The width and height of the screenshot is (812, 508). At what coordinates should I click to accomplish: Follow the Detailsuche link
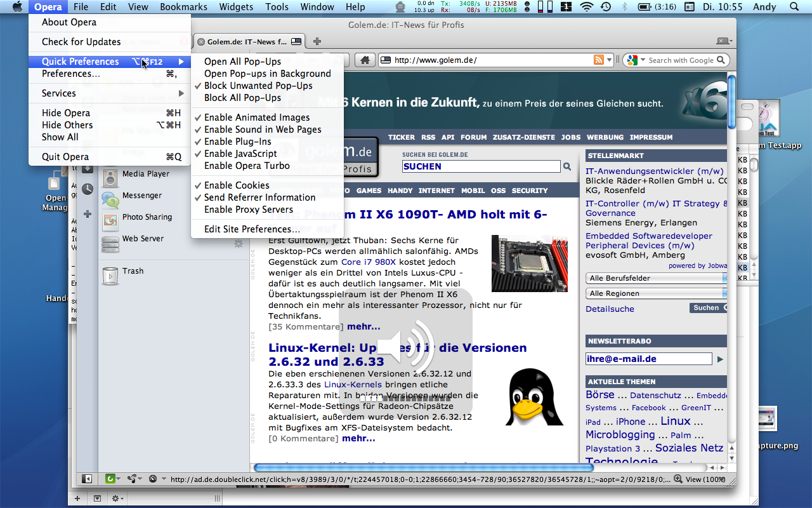(610, 309)
